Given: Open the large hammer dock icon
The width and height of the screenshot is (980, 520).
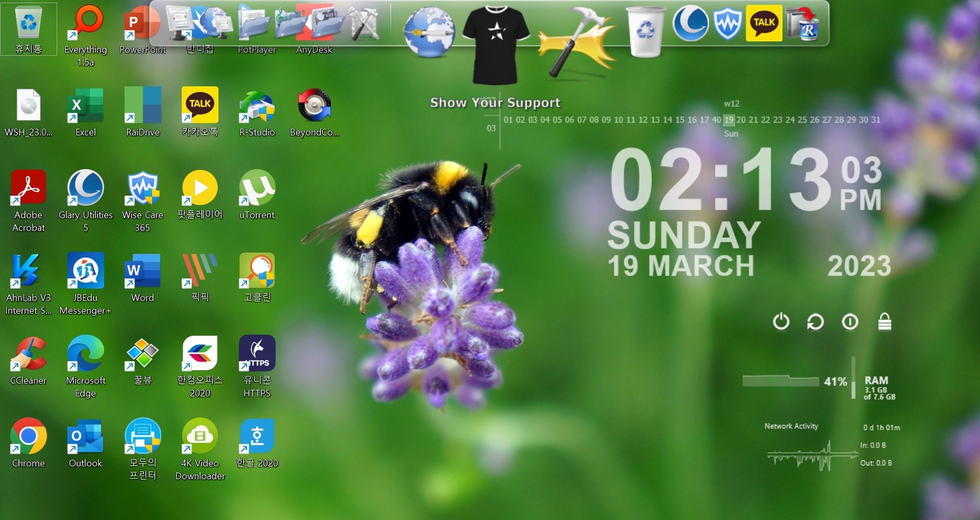Looking at the screenshot, I should [x=578, y=42].
